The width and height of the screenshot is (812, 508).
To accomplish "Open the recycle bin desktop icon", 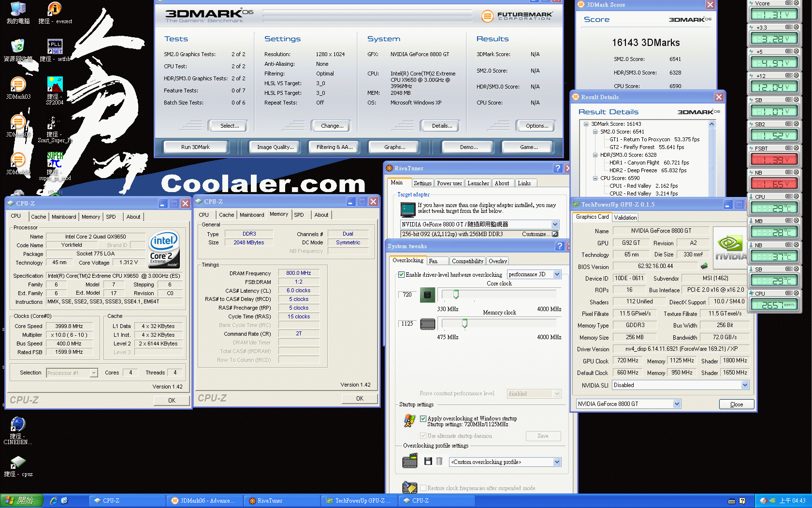I will pyautogui.click(x=18, y=50).
